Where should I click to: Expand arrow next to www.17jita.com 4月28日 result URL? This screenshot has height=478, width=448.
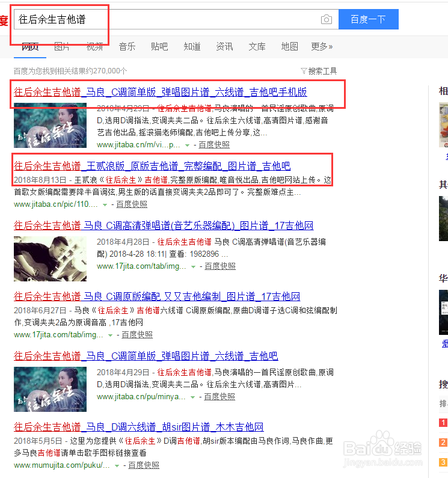point(193,267)
